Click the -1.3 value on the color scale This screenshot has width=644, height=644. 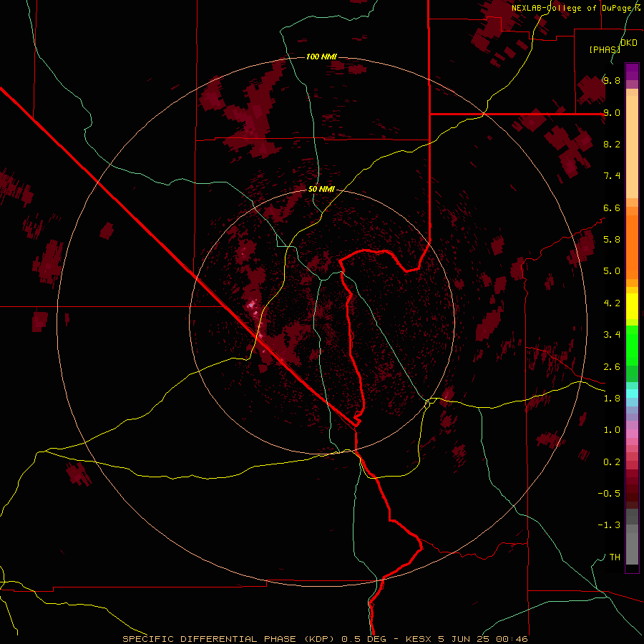(609, 525)
